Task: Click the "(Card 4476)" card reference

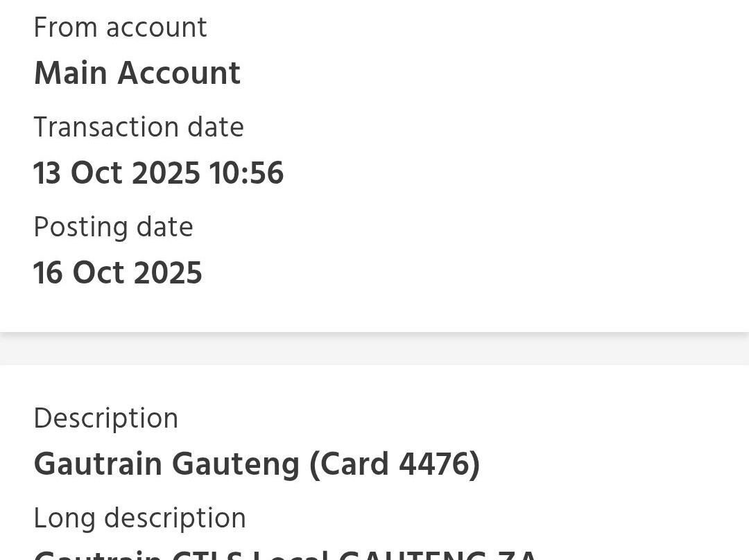Action: [395, 464]
